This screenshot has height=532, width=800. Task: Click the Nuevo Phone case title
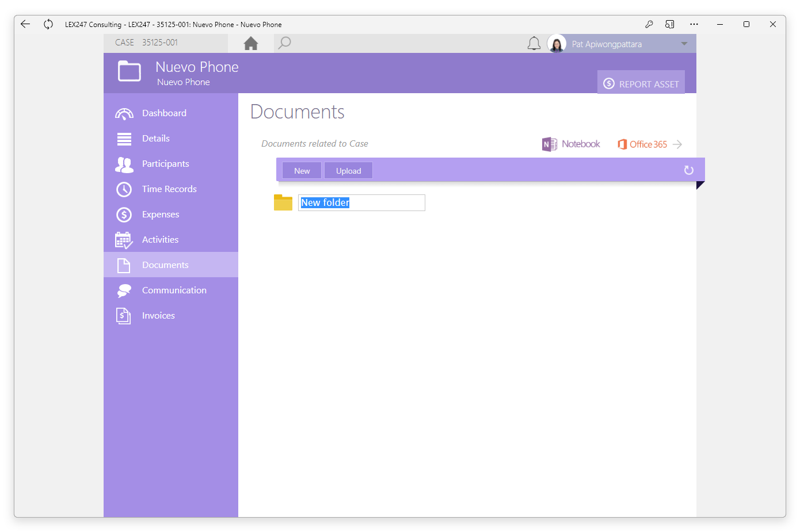pos(197,67)
